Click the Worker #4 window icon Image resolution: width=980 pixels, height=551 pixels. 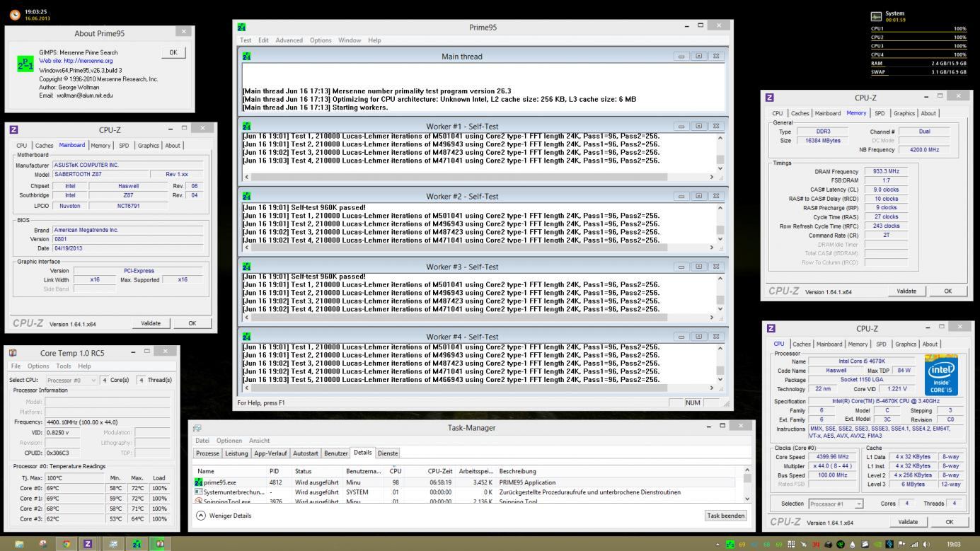[x=247, y=337]
